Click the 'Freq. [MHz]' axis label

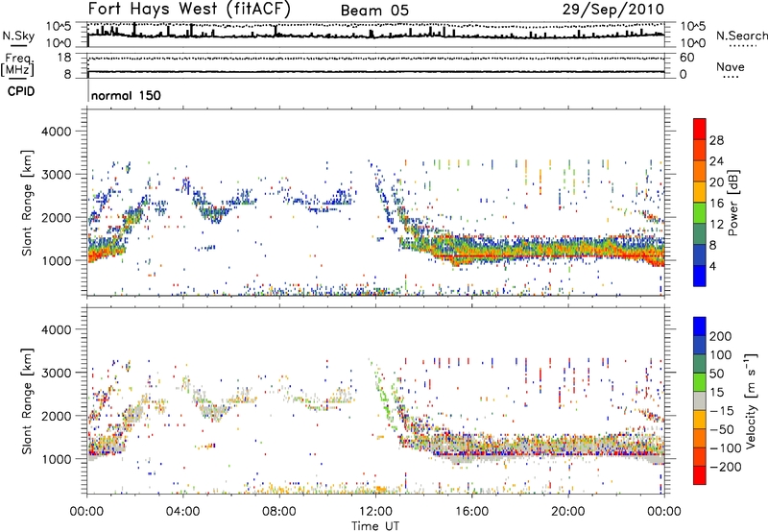point(18,65)
